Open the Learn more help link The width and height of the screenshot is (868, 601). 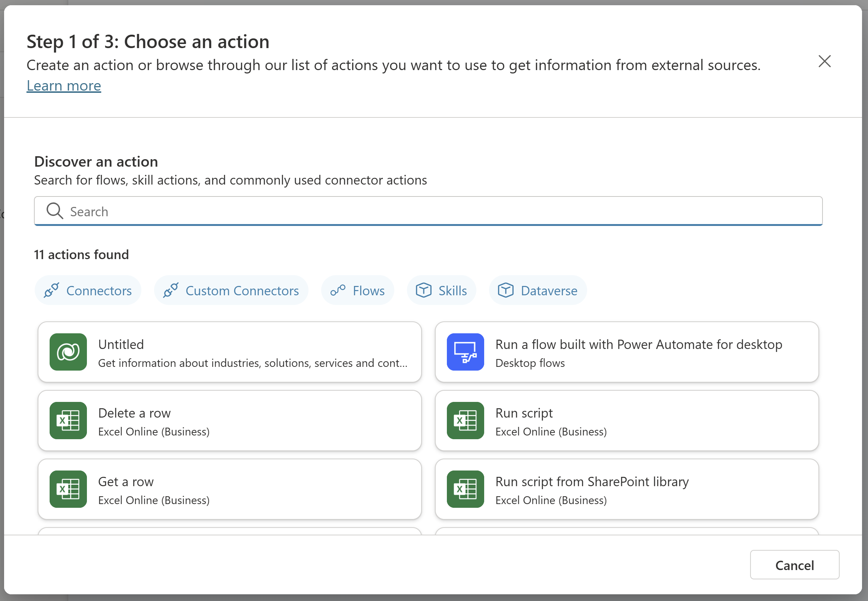63,86
